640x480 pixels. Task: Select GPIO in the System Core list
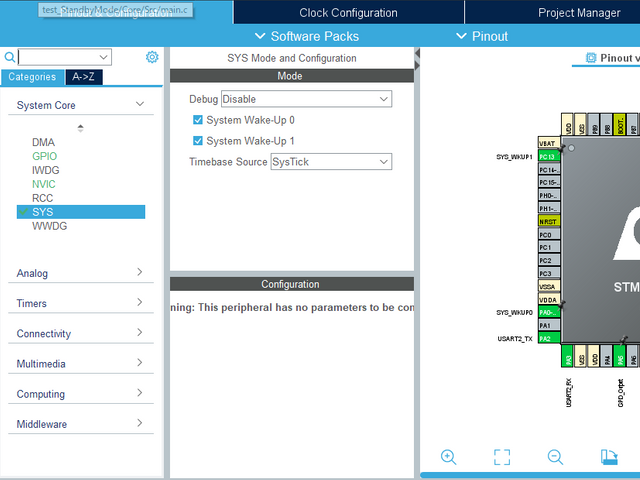(x=44, y=156)
